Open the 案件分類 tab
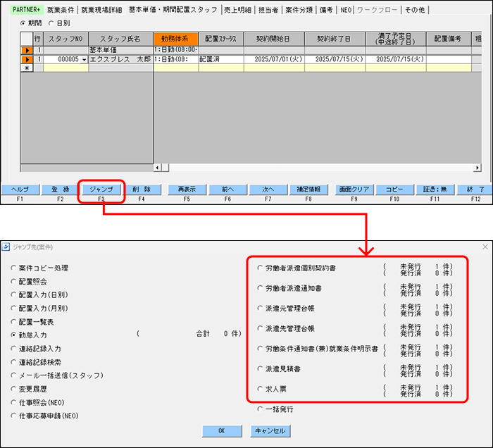The width and height of the screenshot is (493, 448). coord(299,10)
